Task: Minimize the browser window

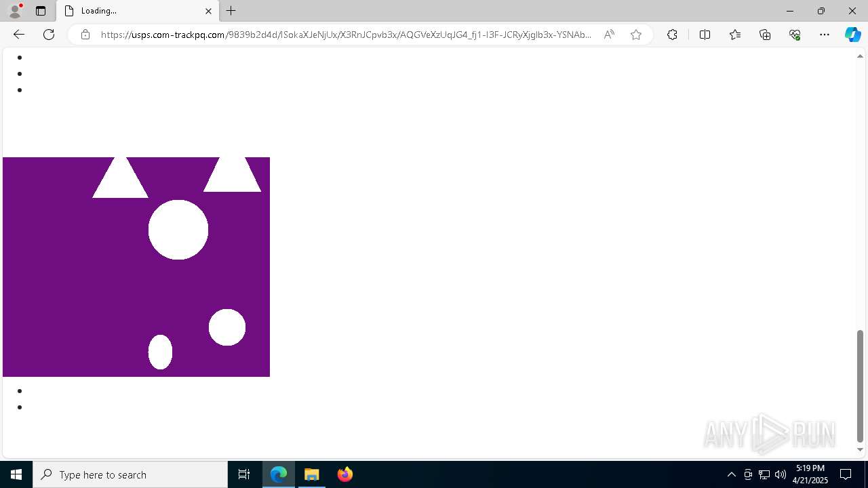Action: pos(789,11)
